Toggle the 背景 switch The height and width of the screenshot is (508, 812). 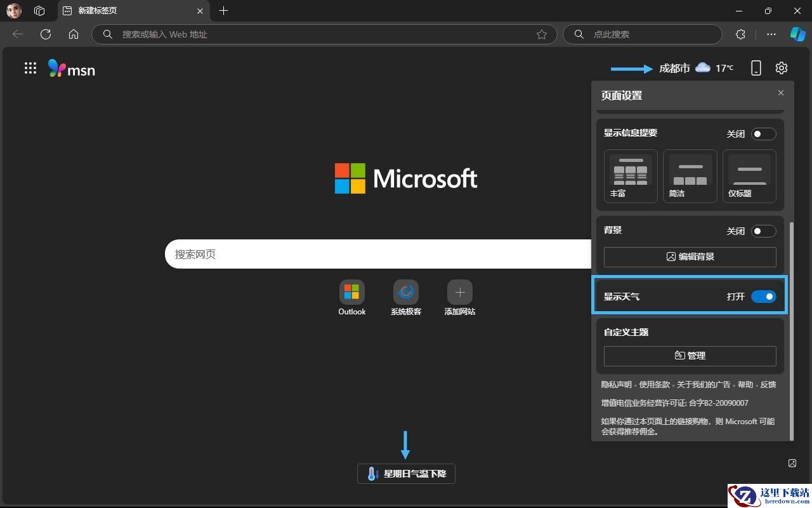tap(764, 231)
